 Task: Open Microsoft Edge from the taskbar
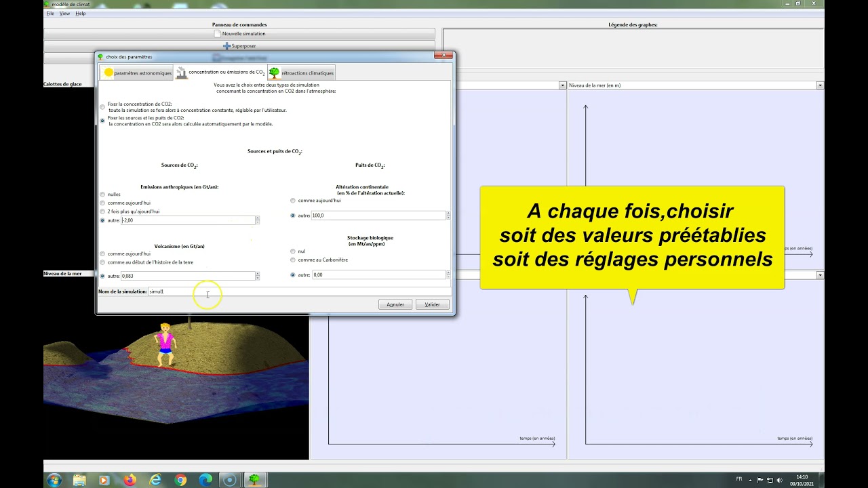[x=205, y=480]
